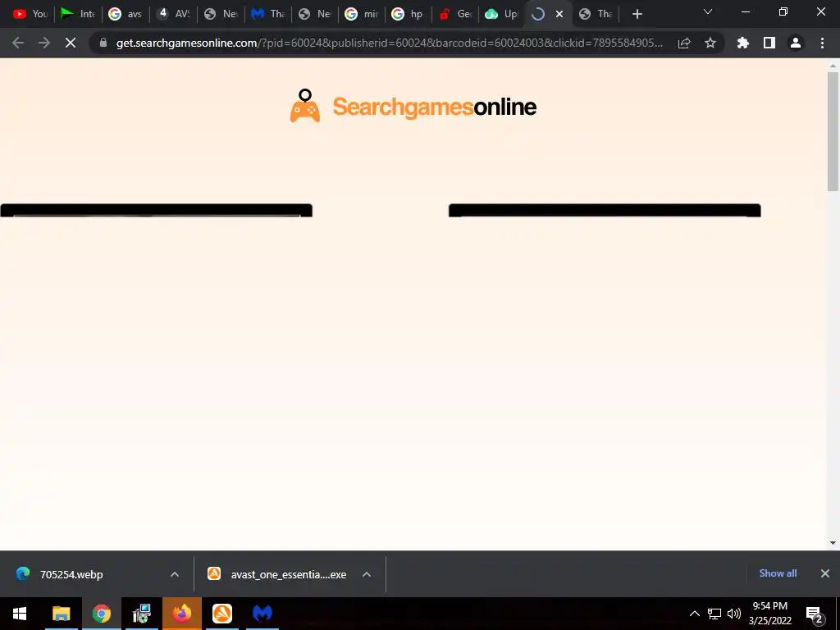Viewport: 840px width, 630px height.
Task: Select the Malwarebytes 'Tha' tab
Action: pos(268,14)
